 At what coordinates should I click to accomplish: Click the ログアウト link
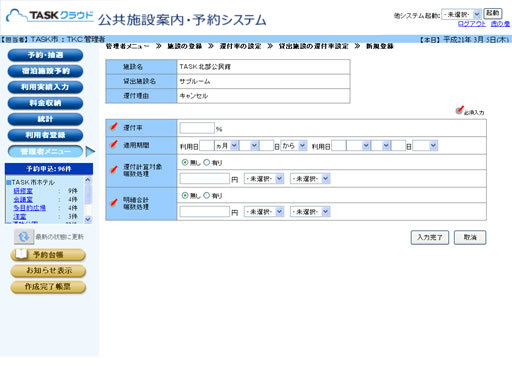click(472, 24)
